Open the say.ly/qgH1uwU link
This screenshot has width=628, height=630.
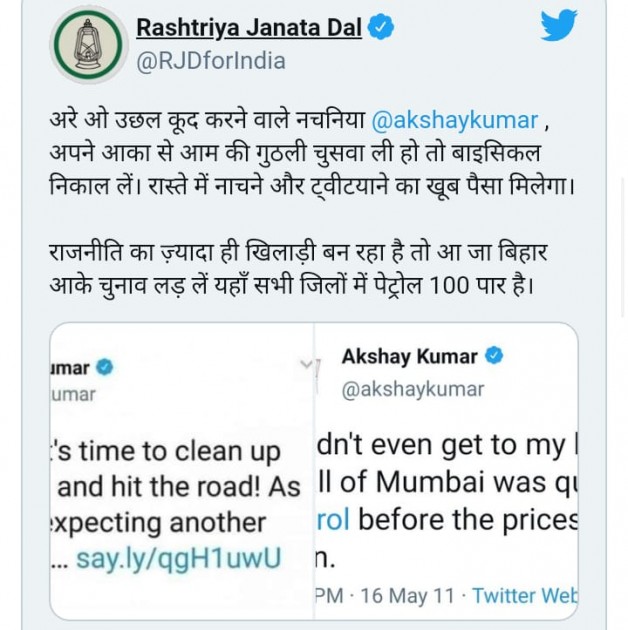click(178, 559)
